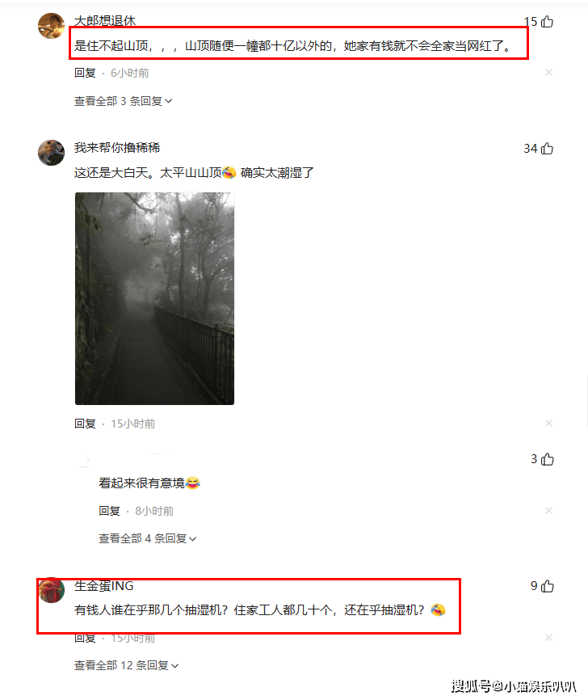Open 我来帮你撸稀稀 profile avatar
The image size is (588, 700).
click(52, 153)
